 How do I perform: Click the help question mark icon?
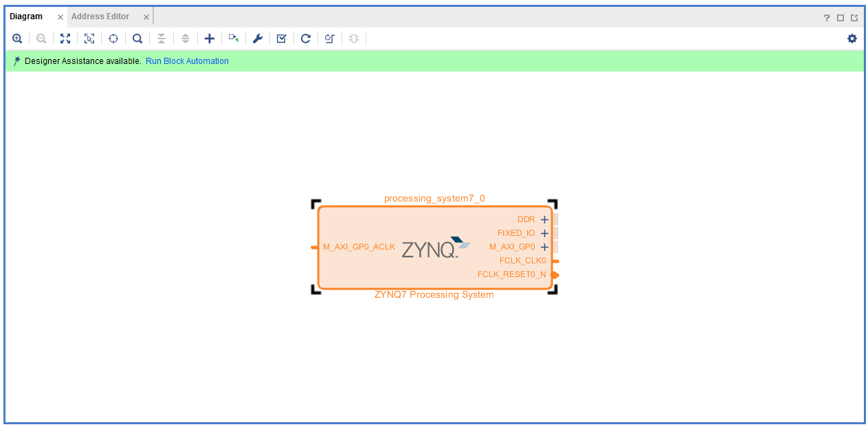click(x=827, y=18)
